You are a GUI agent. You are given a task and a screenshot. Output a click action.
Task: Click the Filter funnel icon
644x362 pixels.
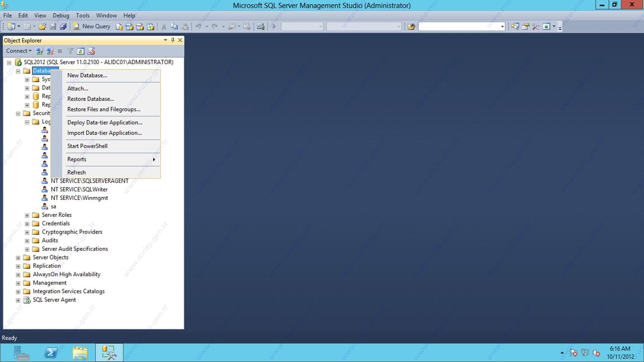click(x=70, y=51)
